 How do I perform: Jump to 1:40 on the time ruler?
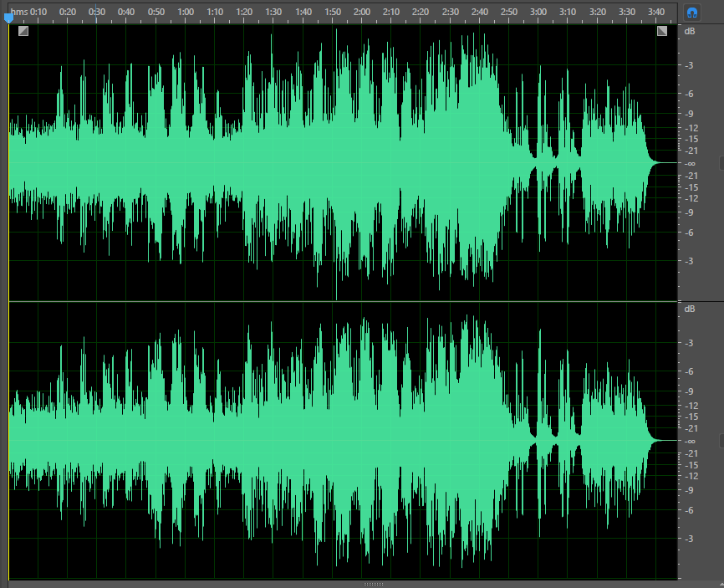point(303,12)
